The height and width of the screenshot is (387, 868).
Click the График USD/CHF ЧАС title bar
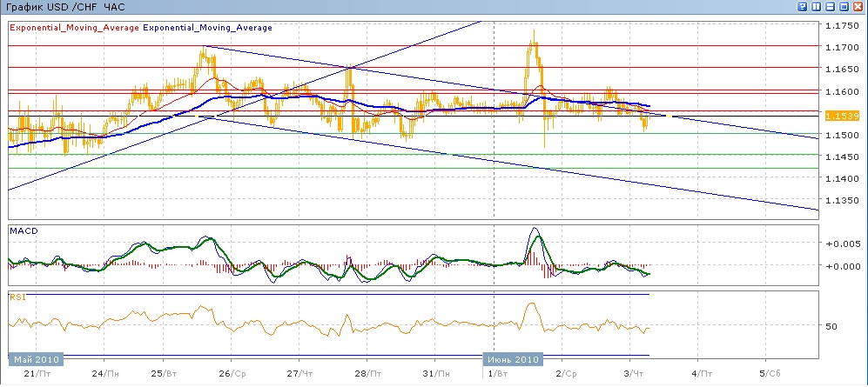(x=65, y=7)
